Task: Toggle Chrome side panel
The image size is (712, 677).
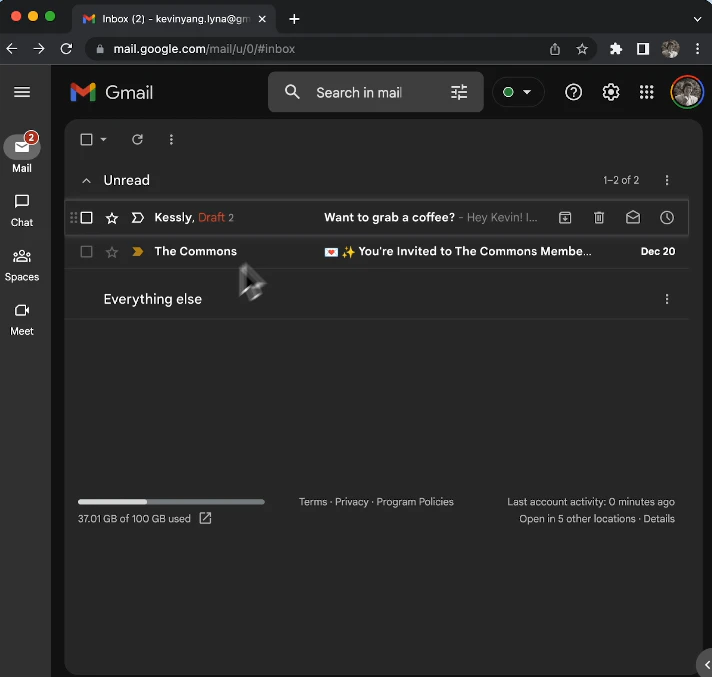Action: [643, 49]
